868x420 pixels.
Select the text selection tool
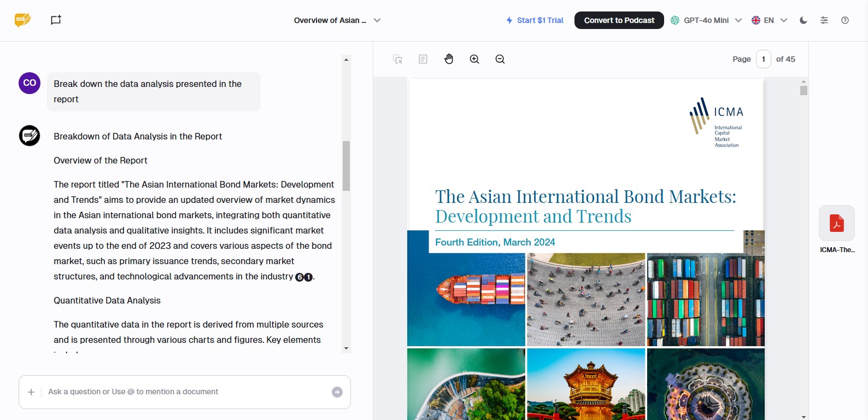point(423,59)
